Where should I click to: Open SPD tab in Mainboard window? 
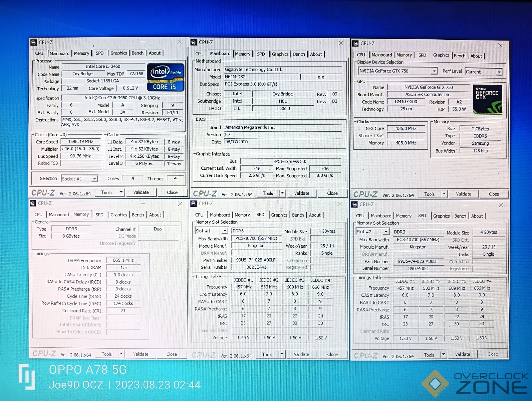(261, 54)
